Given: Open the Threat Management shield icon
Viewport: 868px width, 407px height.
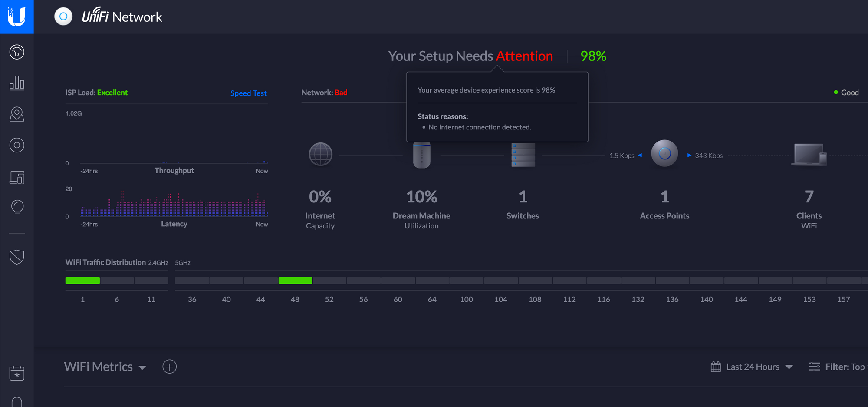Looking at the screenshot, I should [x=17, y=257].
